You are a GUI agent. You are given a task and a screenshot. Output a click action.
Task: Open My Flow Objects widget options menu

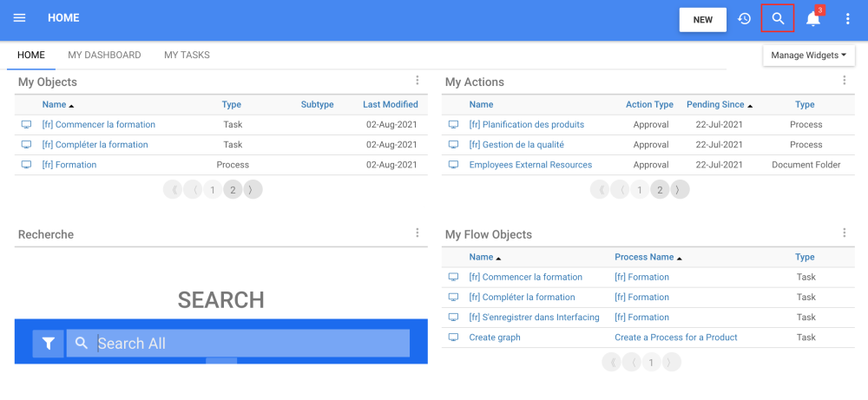click(844, 233)
